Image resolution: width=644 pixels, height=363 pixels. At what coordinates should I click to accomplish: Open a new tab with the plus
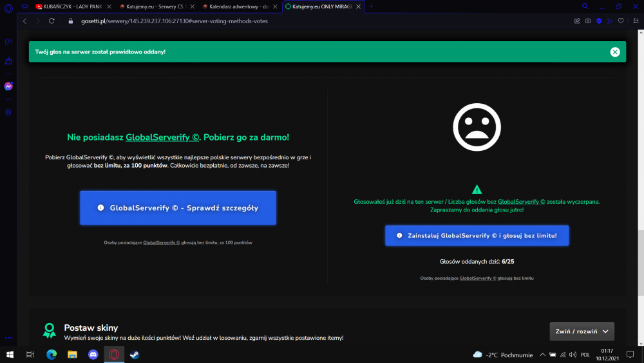pos(371,6)
